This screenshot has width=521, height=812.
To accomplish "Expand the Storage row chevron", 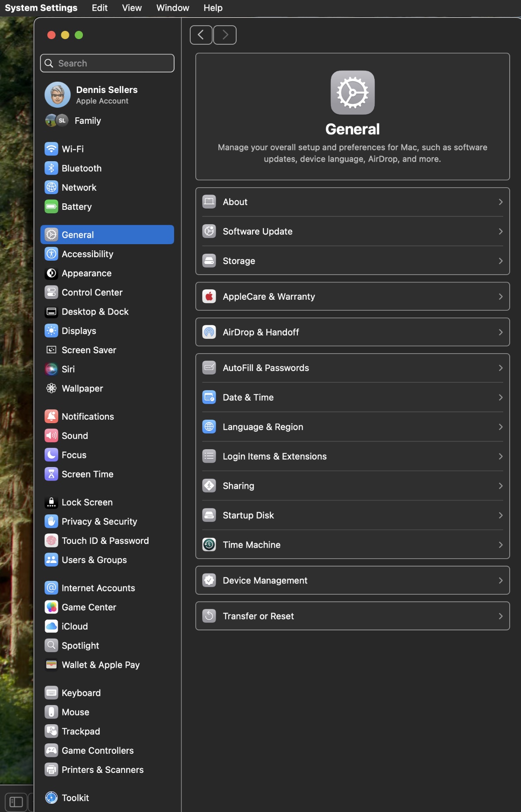I will click(x=501, y=261).
